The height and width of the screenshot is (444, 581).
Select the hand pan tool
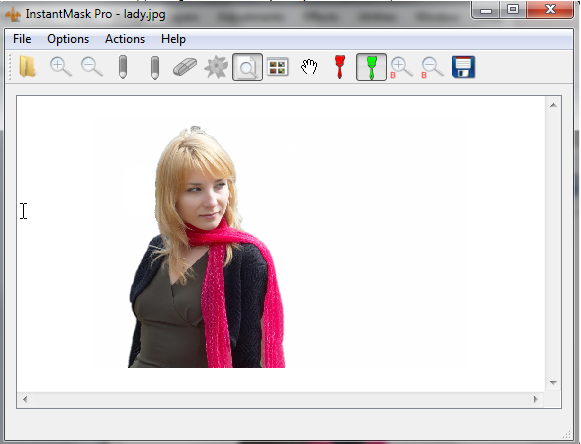(309, 67)
